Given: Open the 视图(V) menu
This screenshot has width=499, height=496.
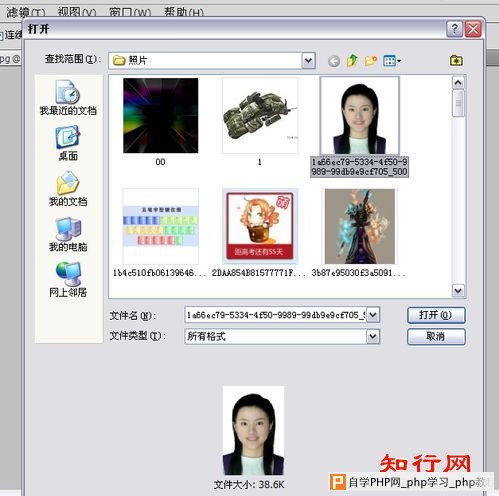Looking at the screenshot, I should click(x=77, y=13).
